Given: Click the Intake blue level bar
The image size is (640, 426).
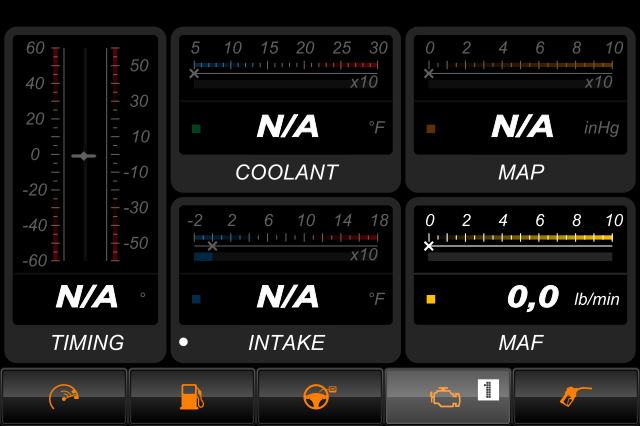Looking at the screenshot, I should click(203, 257).
